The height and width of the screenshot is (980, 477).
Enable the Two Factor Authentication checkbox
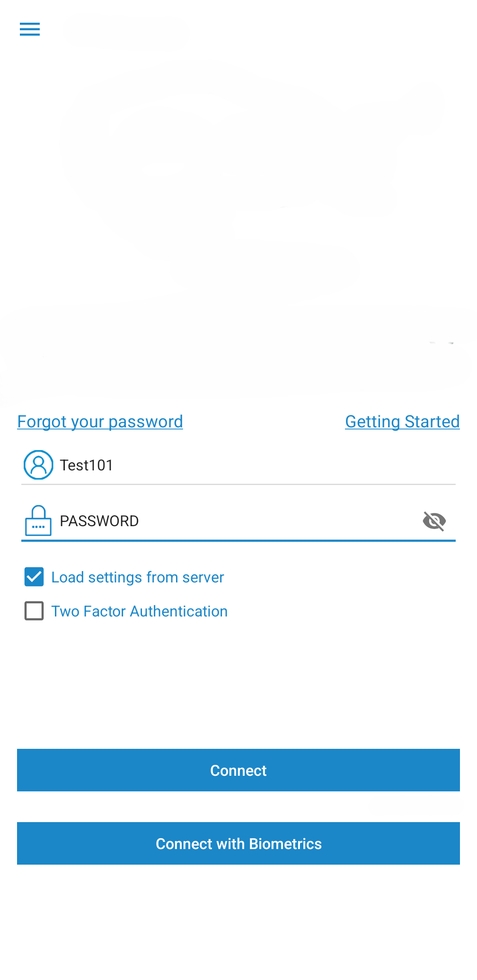pyautogui.click(x=34, y=611)
